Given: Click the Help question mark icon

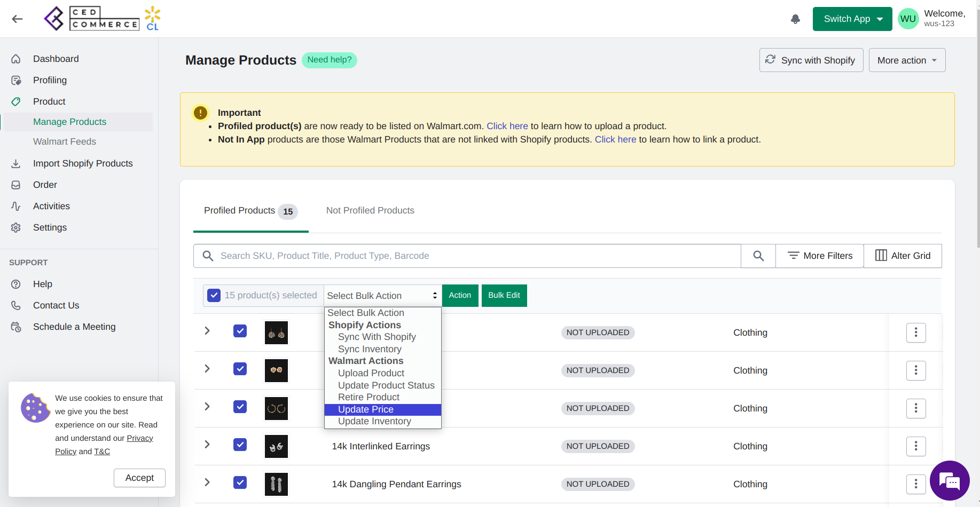Looking at the screenshot, I should pos(16,284).
